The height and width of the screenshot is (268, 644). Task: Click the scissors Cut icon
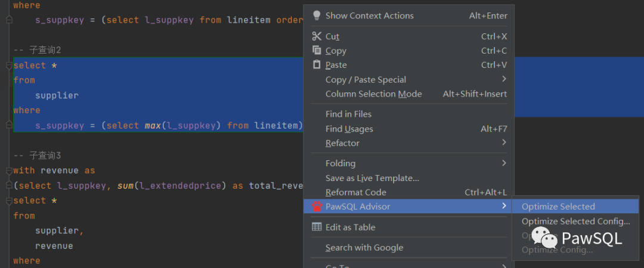point(317,36)
